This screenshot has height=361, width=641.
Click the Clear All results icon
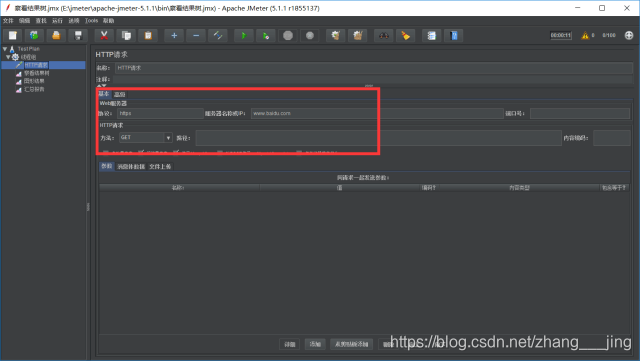tap(358, 36)
